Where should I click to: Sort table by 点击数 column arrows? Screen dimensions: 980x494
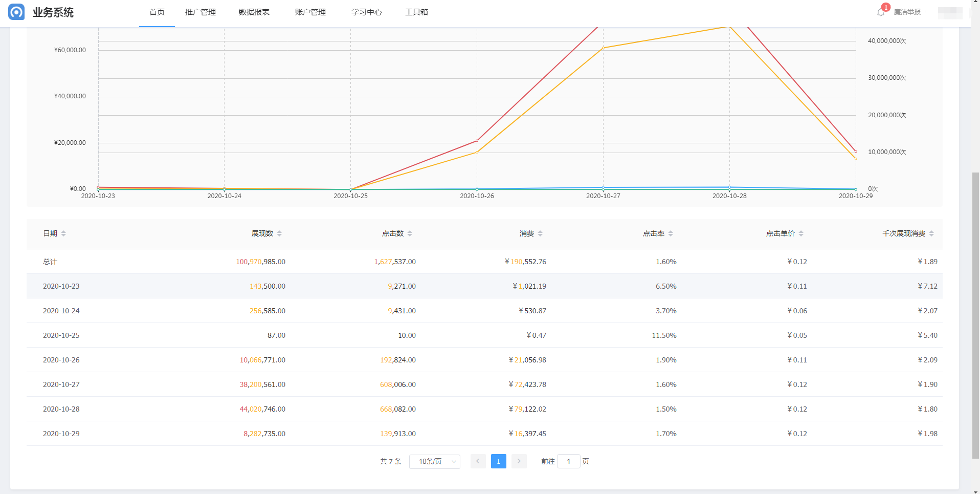[x=410, y=233]
